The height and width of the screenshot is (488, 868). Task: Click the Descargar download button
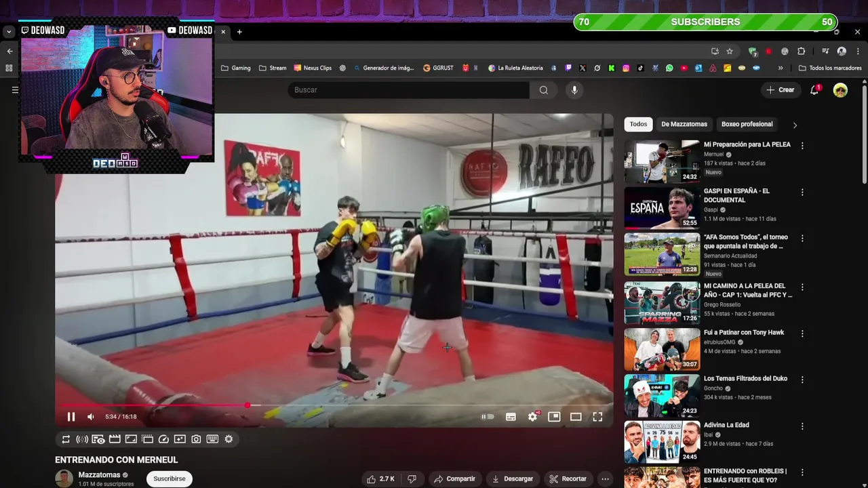[512, 479]
